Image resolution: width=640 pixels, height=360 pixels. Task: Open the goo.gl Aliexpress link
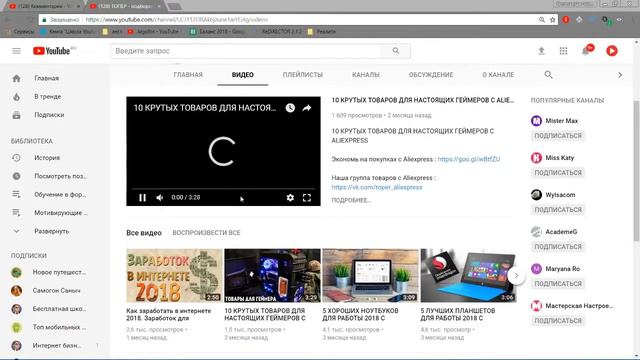[x=469, y=159]
